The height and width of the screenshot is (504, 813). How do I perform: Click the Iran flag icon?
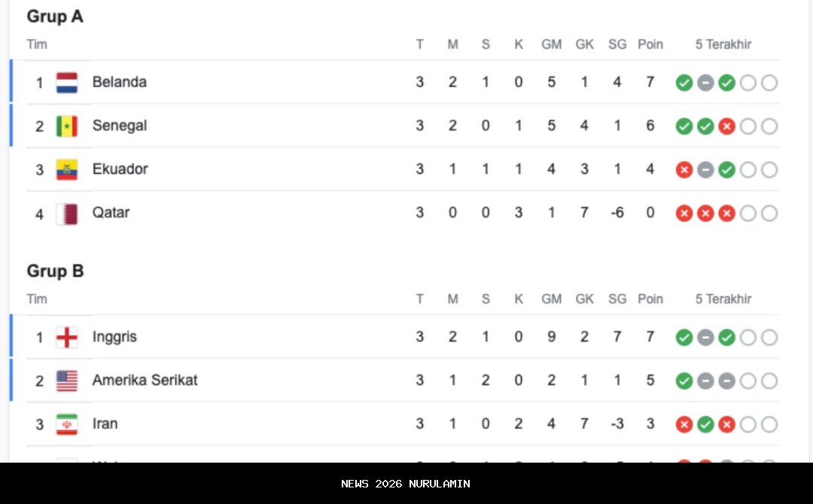pyautogui.click(x=67, y=424)
